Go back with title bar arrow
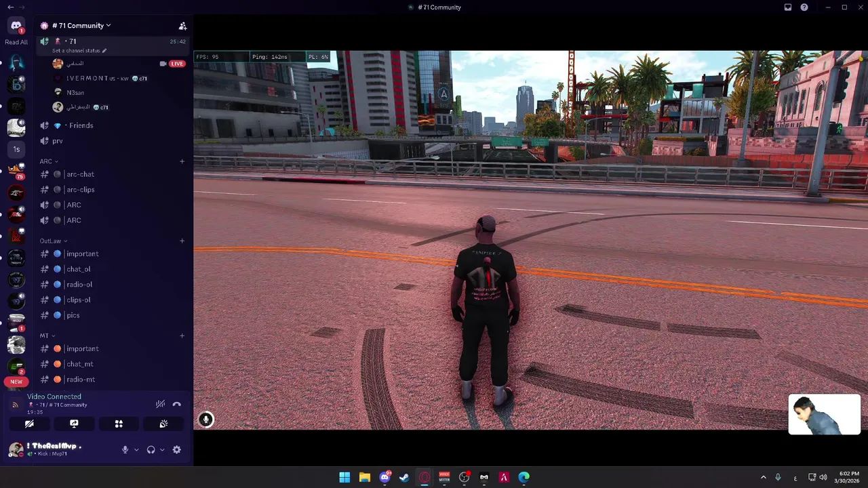Viewport: 868px width, 488px height. click(10, 7)
